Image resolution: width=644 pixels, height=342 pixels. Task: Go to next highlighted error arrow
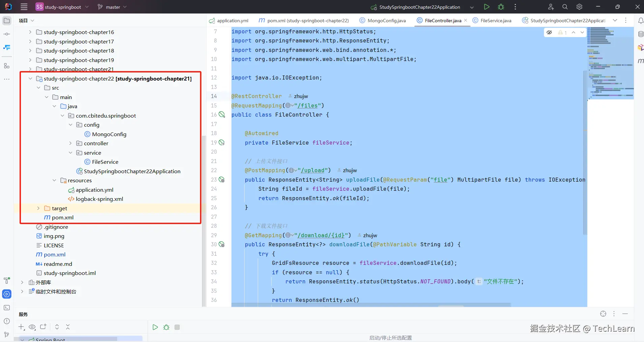(582, 32)
